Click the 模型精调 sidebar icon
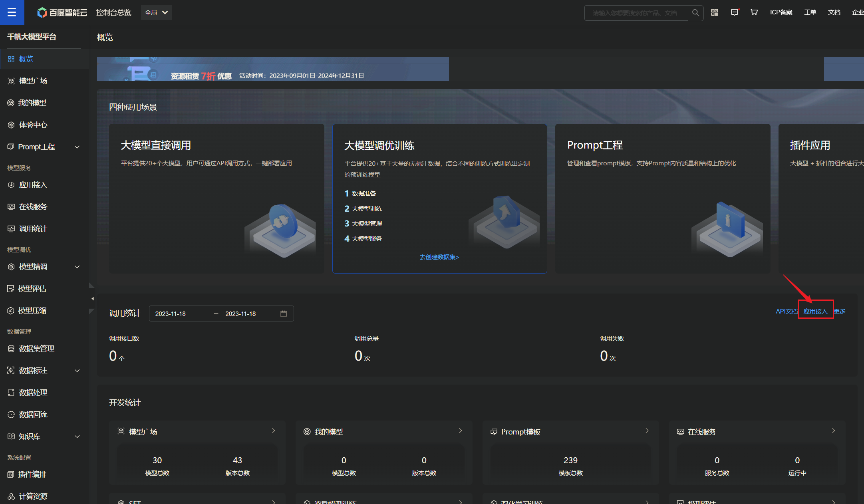Viewport: 864px width, 504px height. (x=11, y=267)
